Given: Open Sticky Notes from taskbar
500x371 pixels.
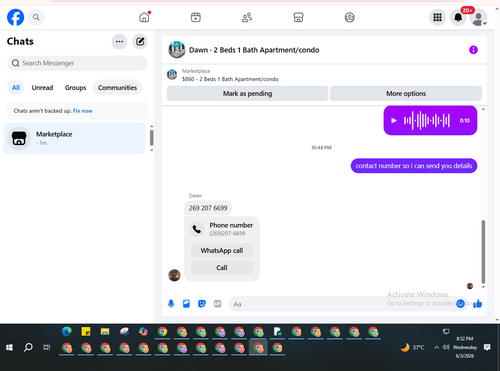Looking at the screenshot, I should [86, 331].
